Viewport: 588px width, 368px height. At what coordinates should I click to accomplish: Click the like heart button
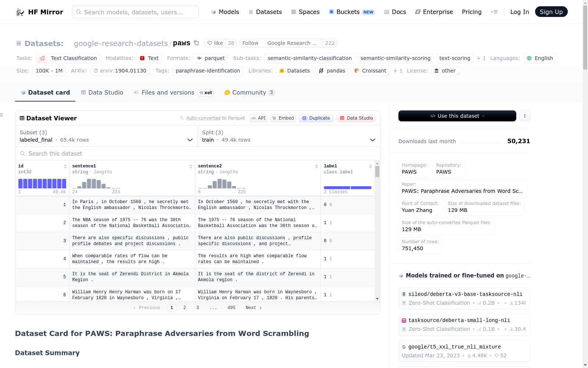[x=215, y=43]
